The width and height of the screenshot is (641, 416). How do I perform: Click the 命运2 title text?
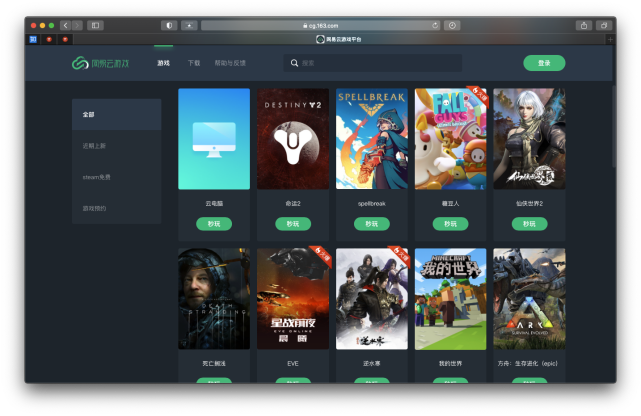[293, 204]
